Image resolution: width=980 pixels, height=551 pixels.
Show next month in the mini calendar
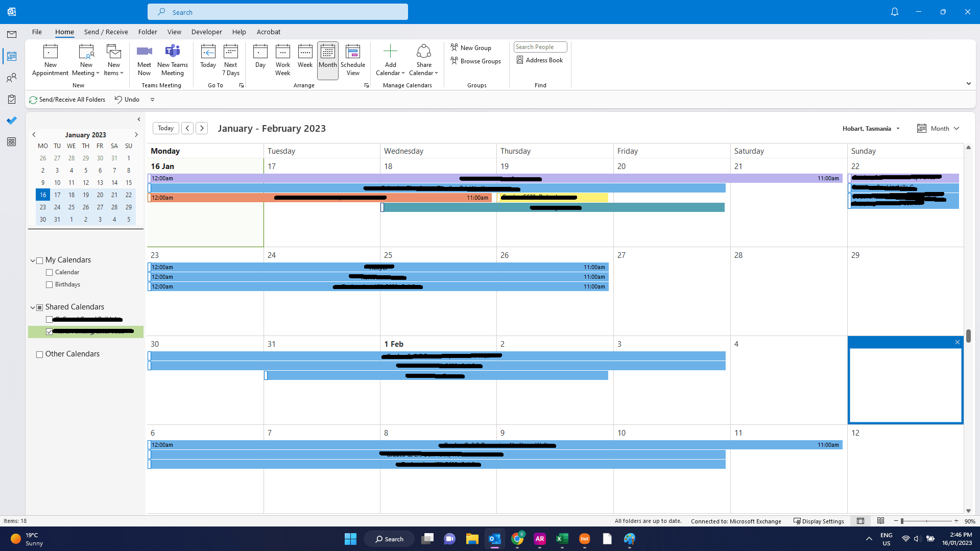tap(136, 135)
